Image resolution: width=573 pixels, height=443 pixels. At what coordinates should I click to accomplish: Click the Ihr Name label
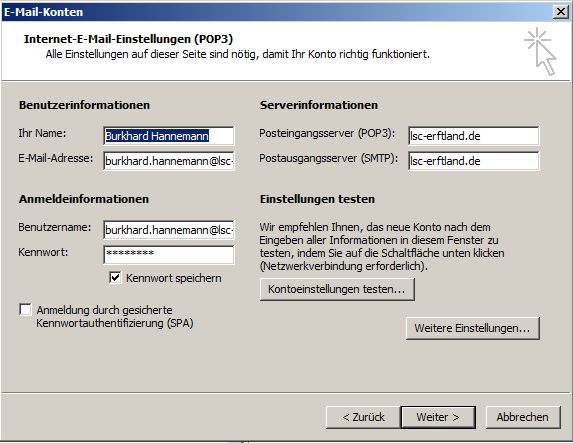(42, 133)
